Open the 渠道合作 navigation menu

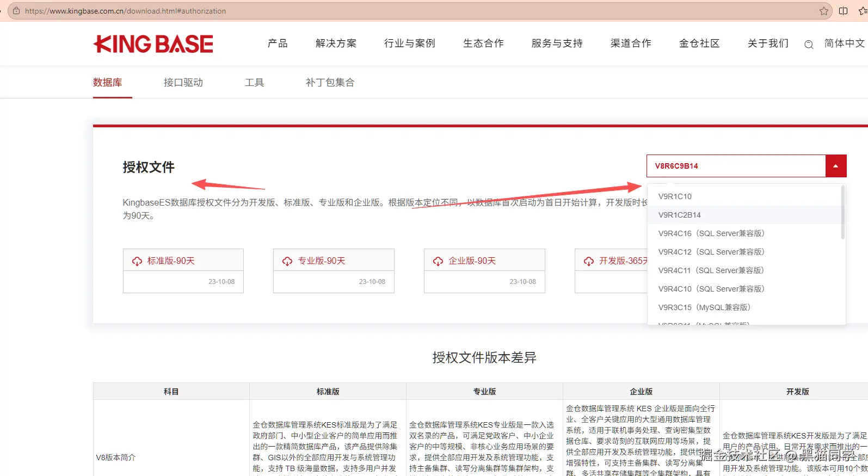click(x=631, y=43)
